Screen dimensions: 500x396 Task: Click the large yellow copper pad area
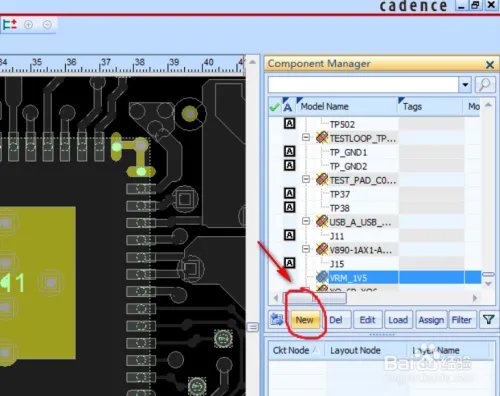(37, 283)
